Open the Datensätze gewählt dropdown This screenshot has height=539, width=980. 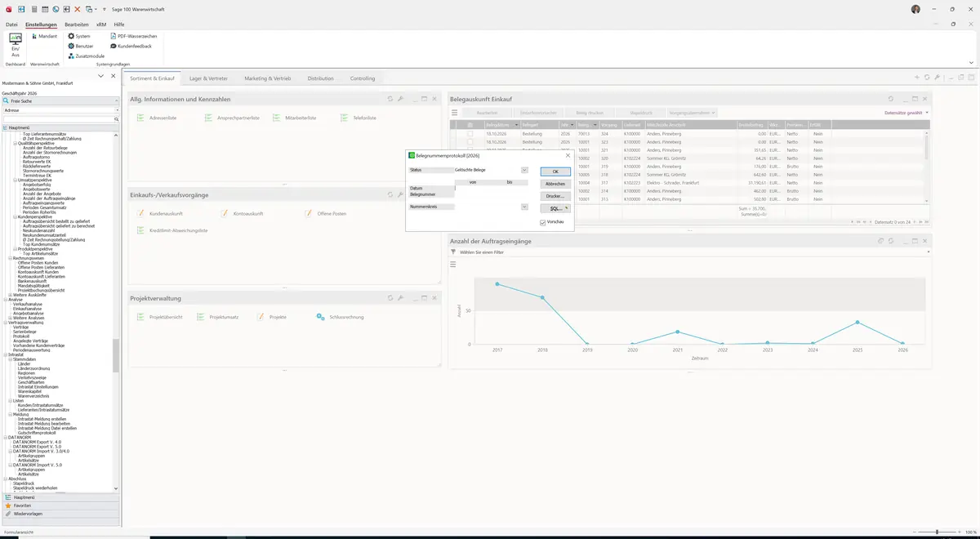point(906,113)
